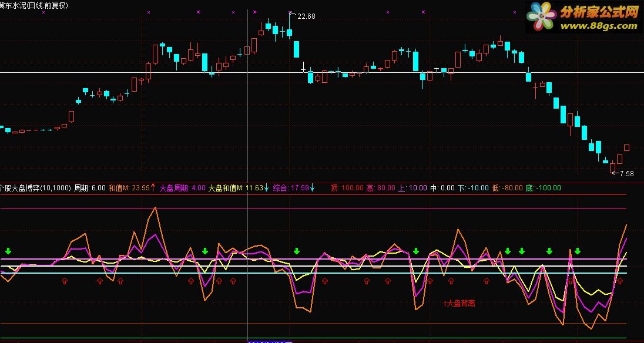Image resolution: width=644 pixels, height=343 pixels.
Task: Click the red 大盘背离 annotation text
Action: 459,304
